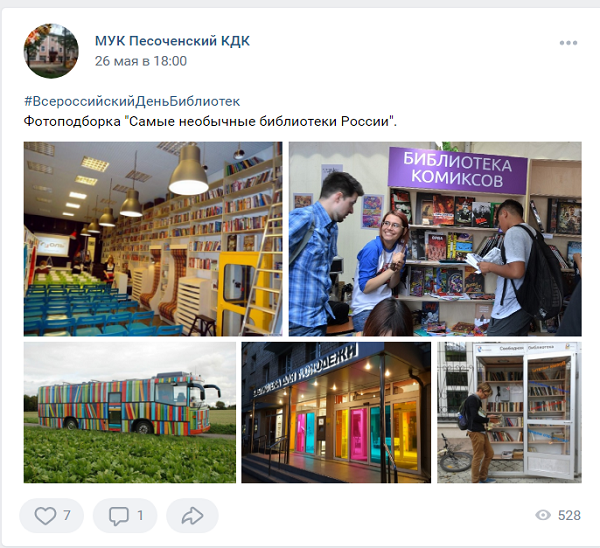Open the Библиотека комиксов photo

435,239
